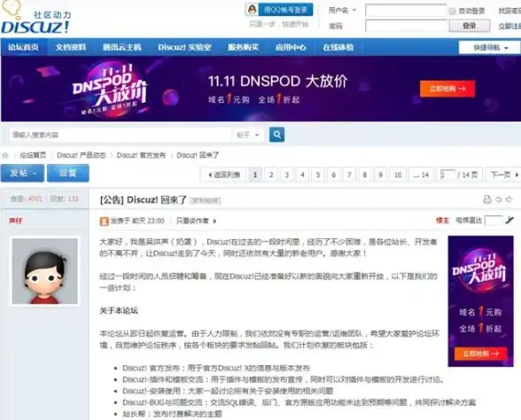Viewport: 521px width, 420px height.
Task: Click the 立即注册 register link
Action: [509, 26]
